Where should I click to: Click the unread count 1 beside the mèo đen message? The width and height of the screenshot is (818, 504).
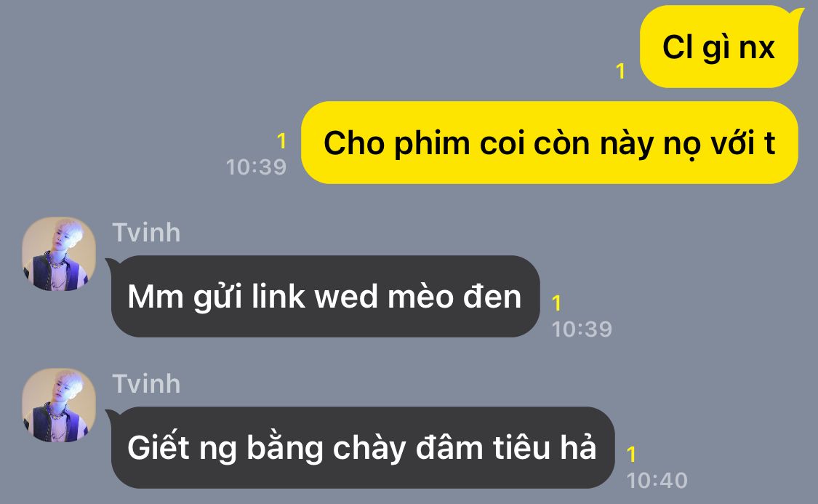[x=557, y=303]
